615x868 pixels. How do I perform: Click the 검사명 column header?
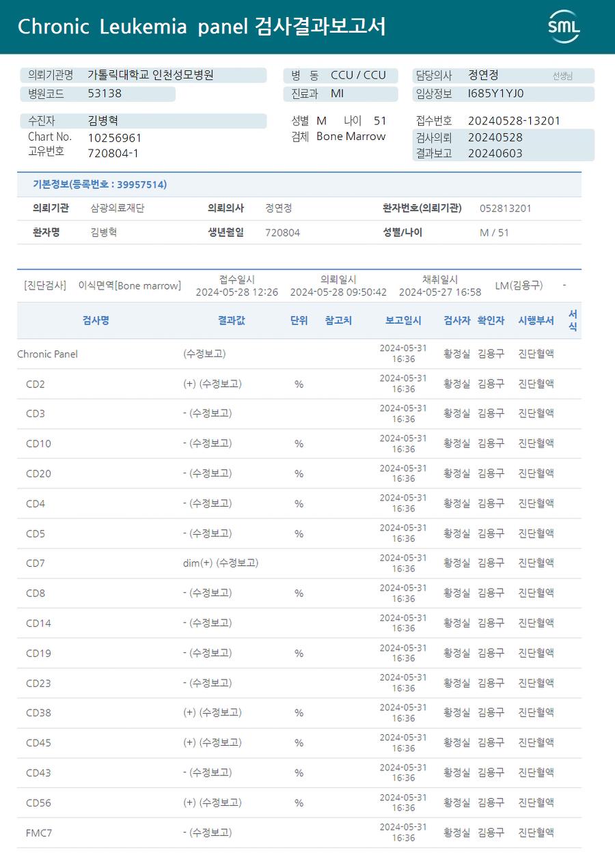tap(96, 320)
